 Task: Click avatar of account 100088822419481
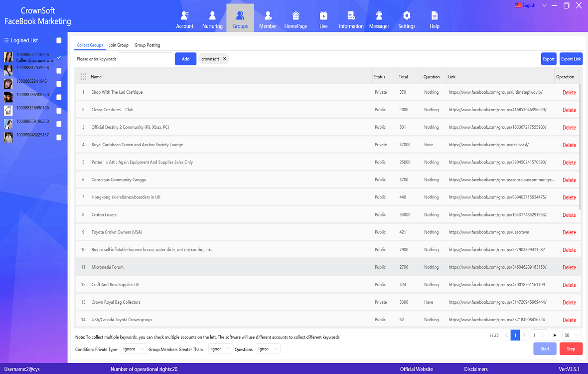click(8, 84)
